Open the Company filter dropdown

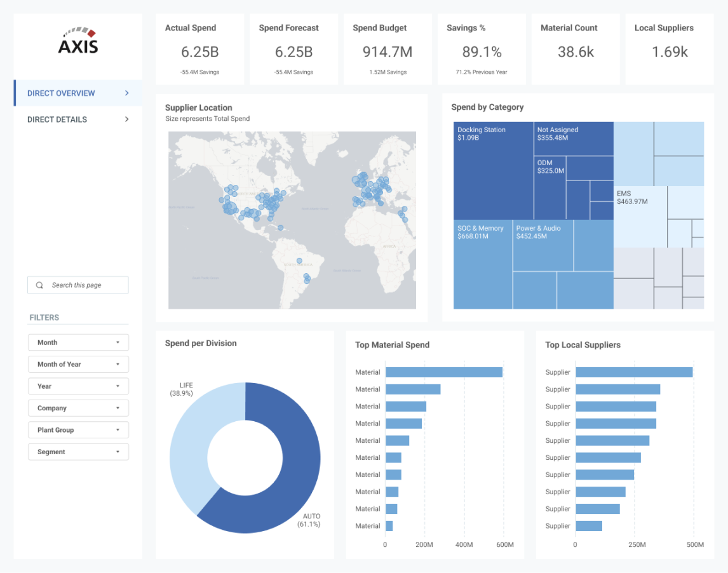78,408
